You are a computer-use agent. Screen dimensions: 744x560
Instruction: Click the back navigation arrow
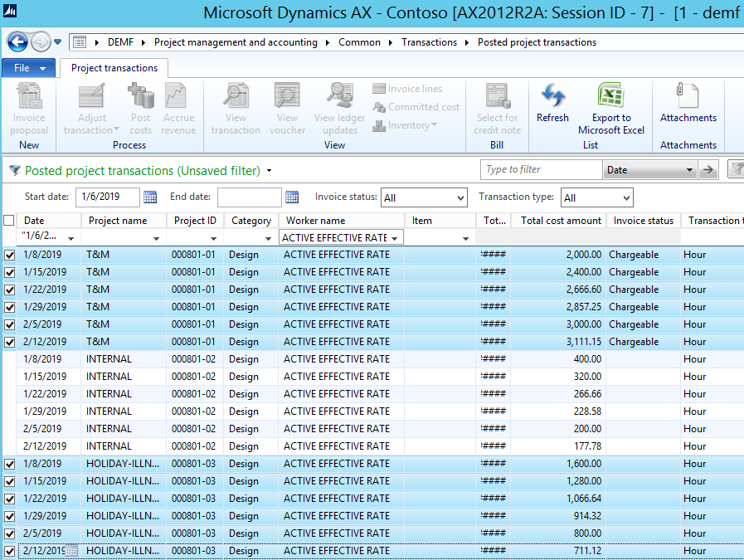[17, 41]
